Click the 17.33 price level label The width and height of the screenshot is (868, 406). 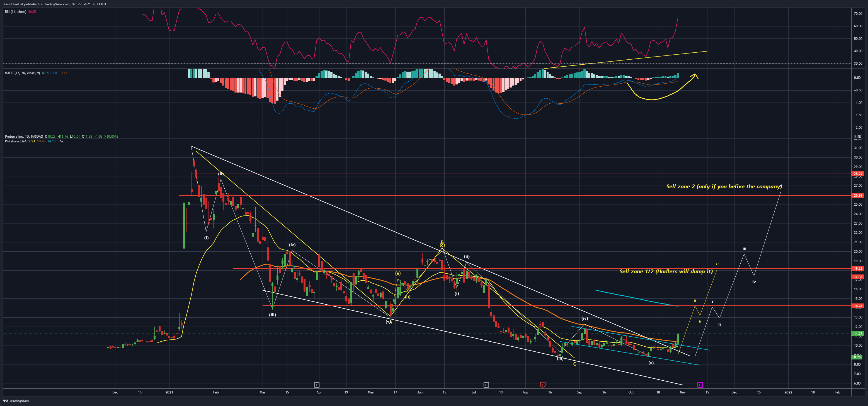[858, 277]
